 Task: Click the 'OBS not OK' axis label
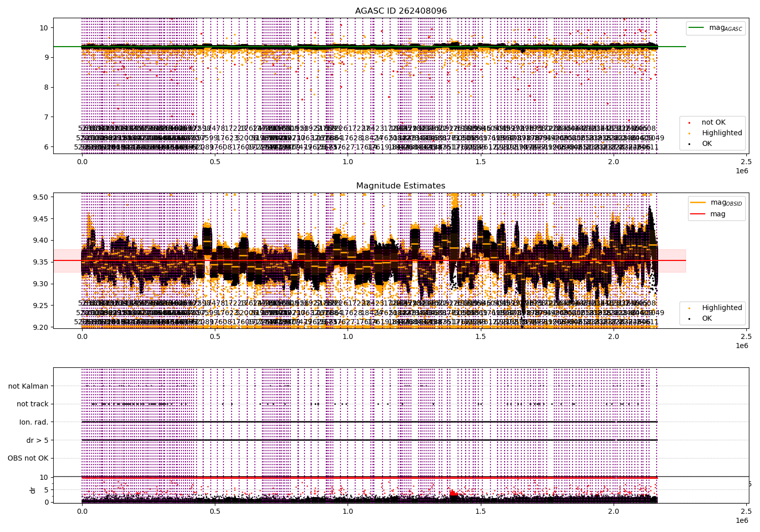click(28, 459)
